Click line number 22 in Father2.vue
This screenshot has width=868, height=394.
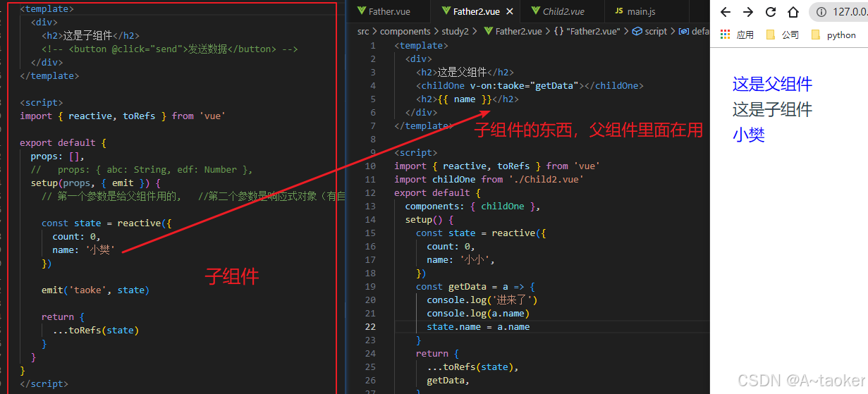(370, 326)
